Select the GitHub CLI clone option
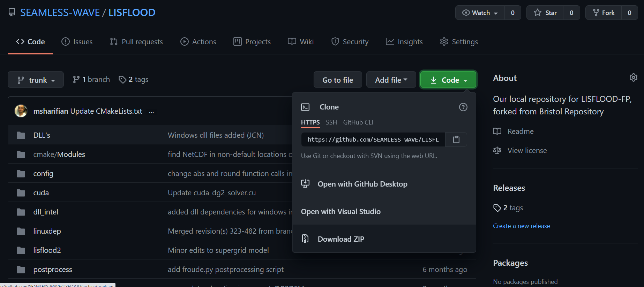The height and width of the screenshot is (287, 644). (x=358, y=122)
